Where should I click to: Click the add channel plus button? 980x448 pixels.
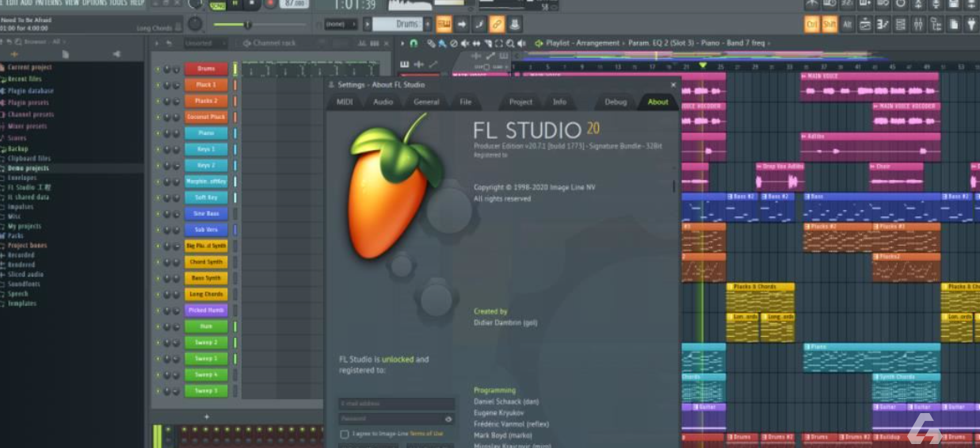207,416
